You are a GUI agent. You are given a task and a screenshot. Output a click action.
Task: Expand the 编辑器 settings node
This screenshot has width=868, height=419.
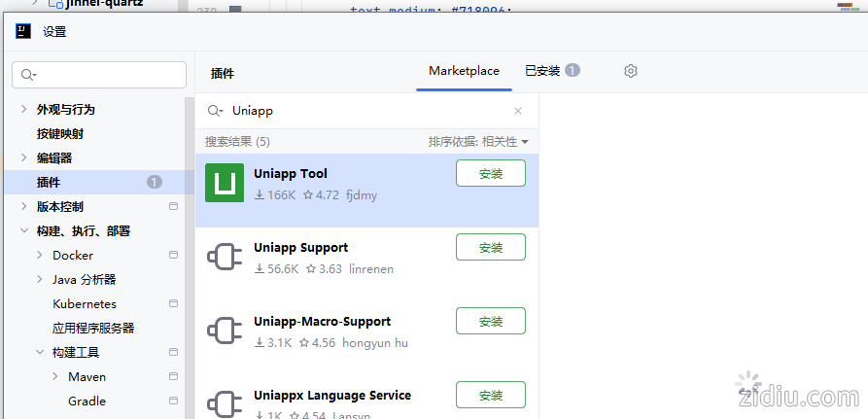click(x=23, y=157)
